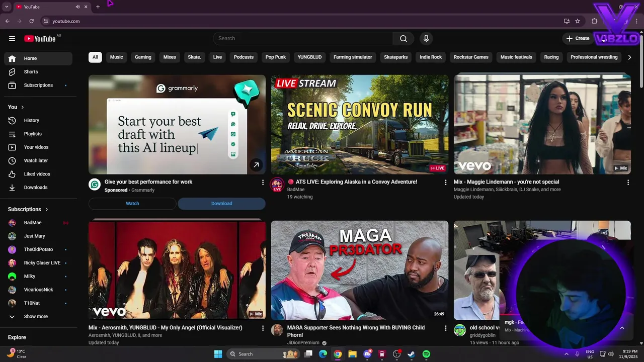Open Grammarly channel avatar

95,185
